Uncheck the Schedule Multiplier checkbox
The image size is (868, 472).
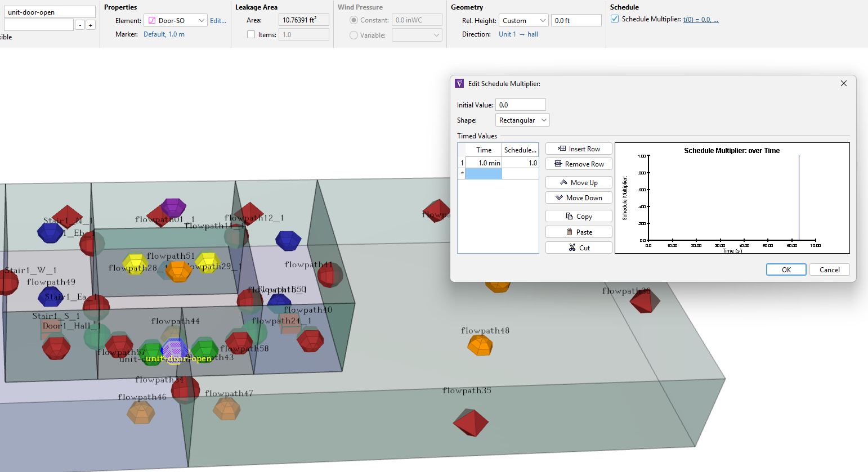point(615,19)
